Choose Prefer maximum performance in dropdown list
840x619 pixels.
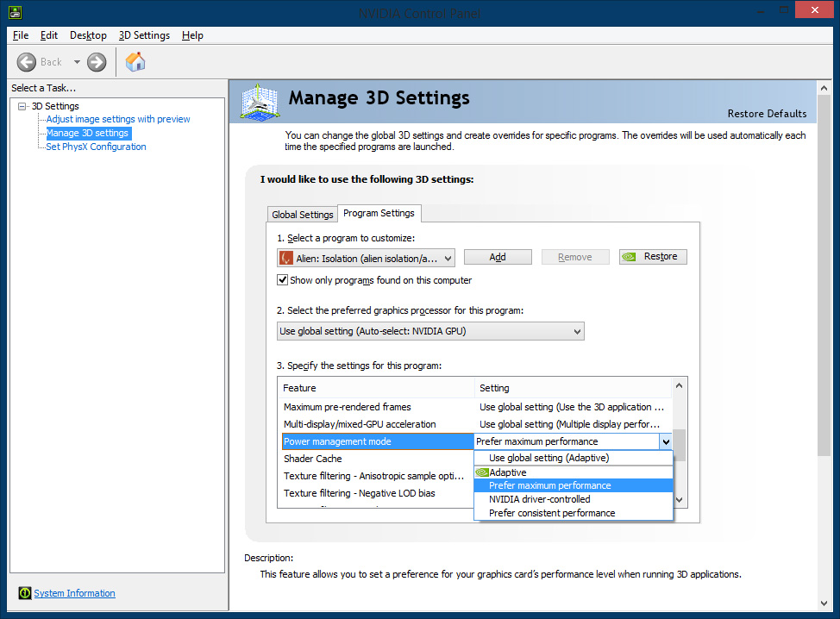[574, 485]
